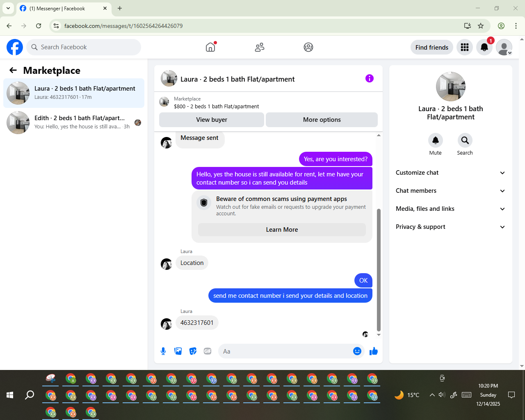Screen dimensions: 525x420
Task: Click the chat scrollbar down arrow
Action: pyautogui.click(x=379, y=335)
